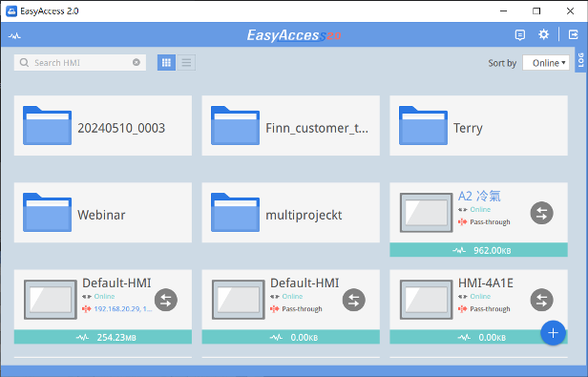
Task: Click the HMI-4A1E screen thumbnail
Action: (x=426, y=300)
